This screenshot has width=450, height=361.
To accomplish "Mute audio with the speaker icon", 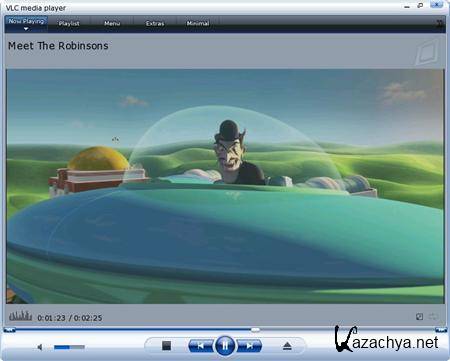I will point(40,347).
